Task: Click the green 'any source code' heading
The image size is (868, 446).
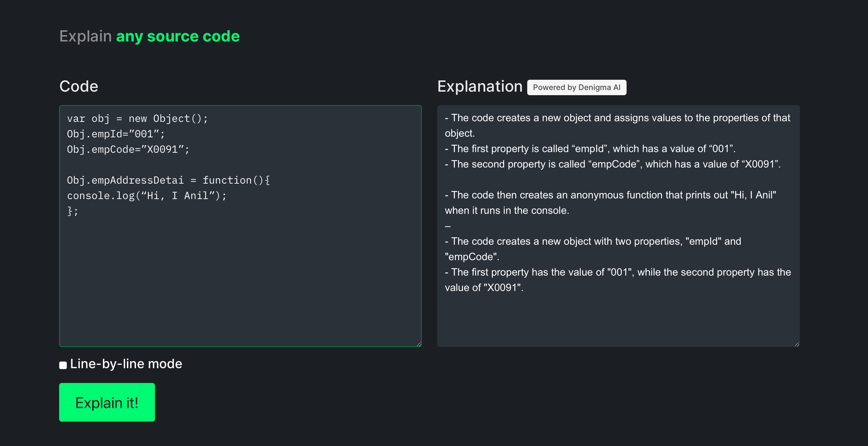Action: tap(178, 36)
